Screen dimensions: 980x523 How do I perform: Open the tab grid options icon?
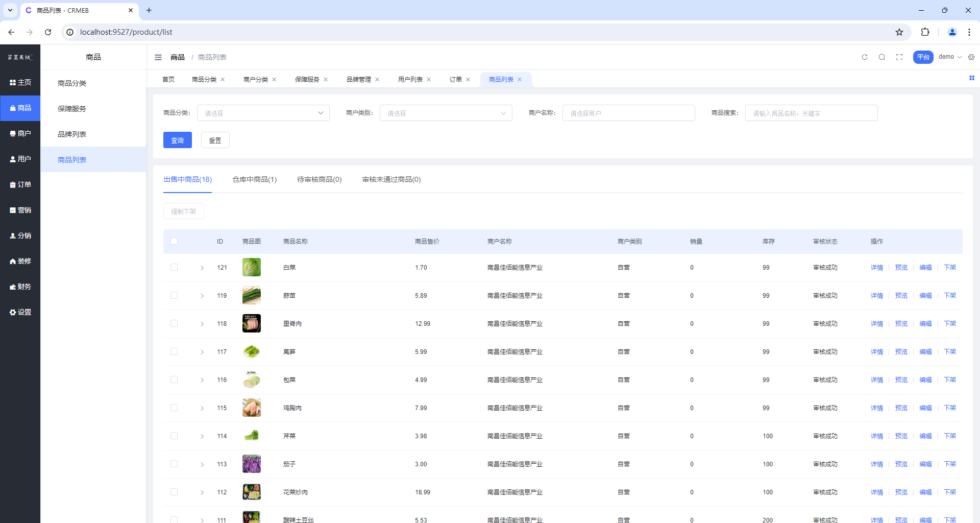tap(972, 78)
